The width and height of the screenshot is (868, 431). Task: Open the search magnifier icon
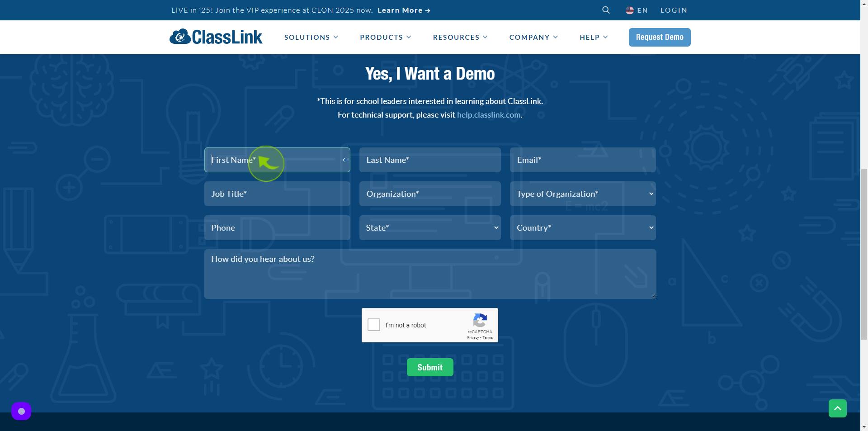pyautogui.click(x=606, y=10)
